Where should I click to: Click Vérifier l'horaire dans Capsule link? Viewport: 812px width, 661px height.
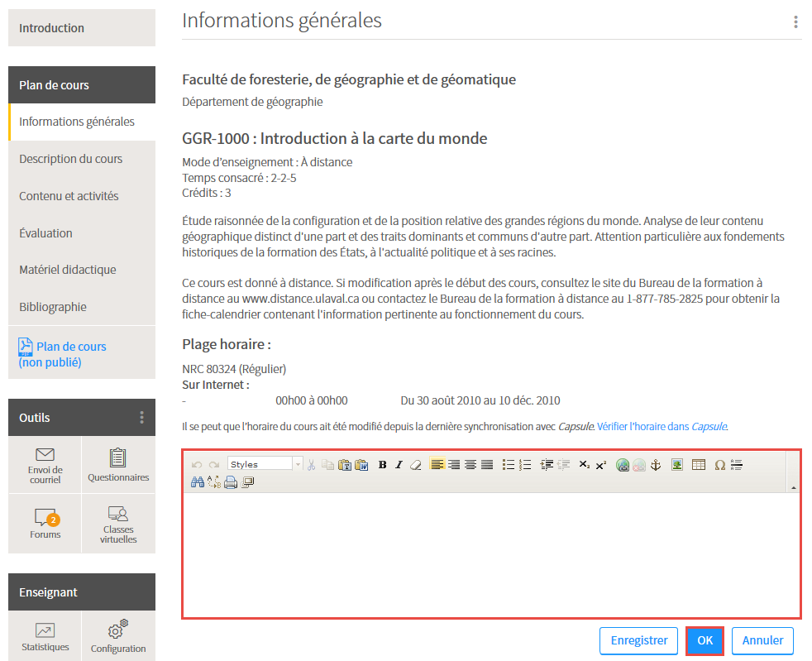point(662,427)
